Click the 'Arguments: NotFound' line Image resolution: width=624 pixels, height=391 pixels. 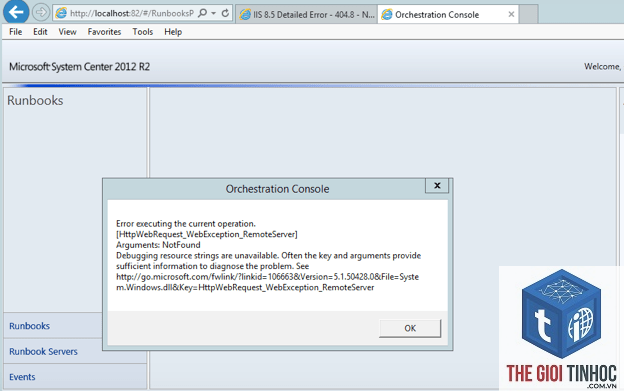coord(158,245)
